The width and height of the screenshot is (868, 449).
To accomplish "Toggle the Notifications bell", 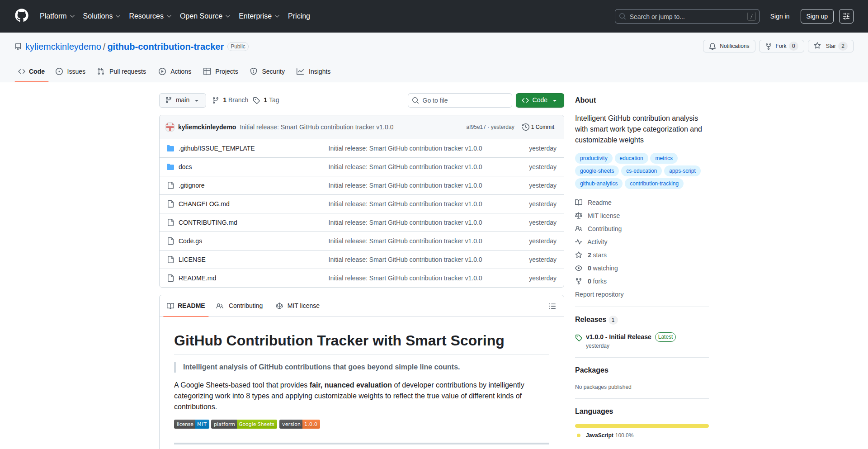I will click(729, 46).
